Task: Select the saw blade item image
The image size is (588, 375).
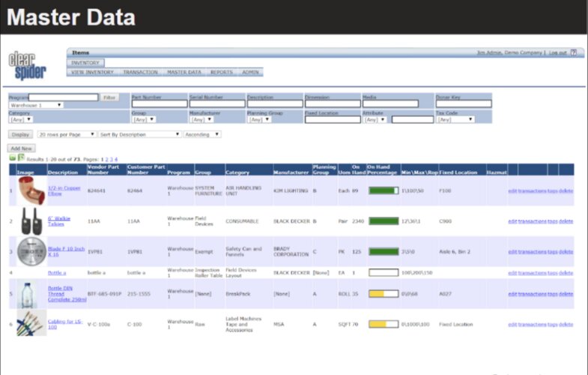Action: coord(30,251)
